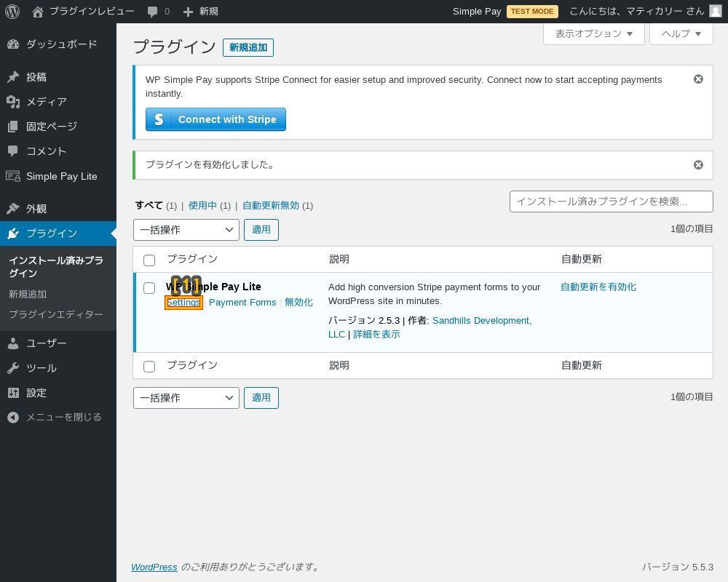Click Connect with Stripe button
Image resolution: width=728 pixels, height=582 pixels.
click(215, 119)
